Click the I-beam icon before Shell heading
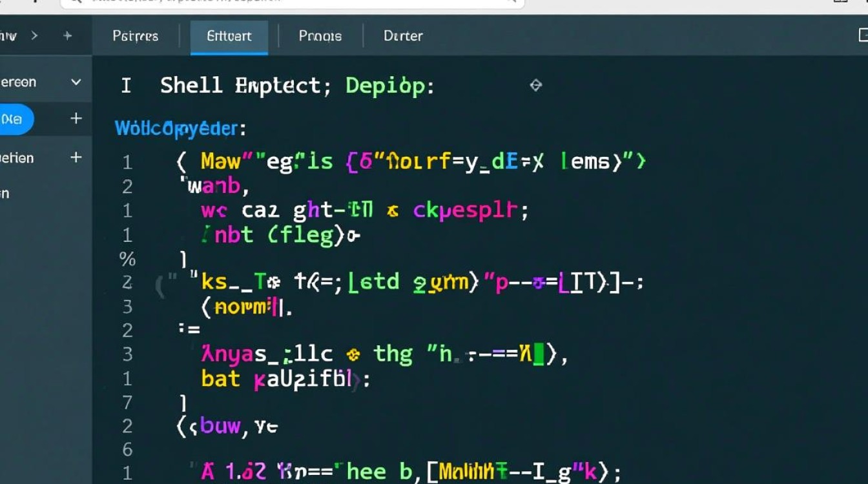 126,85
